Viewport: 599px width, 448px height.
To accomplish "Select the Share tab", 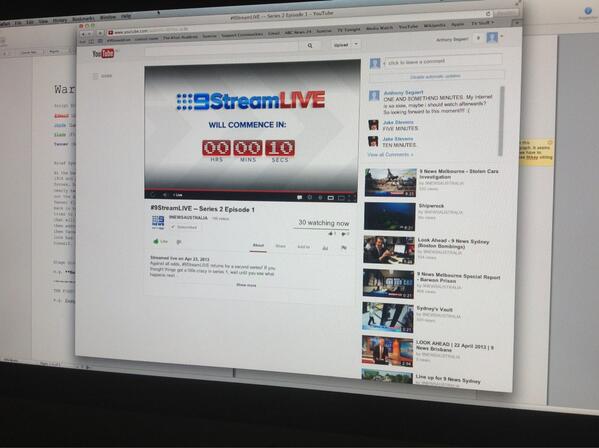I will pos(281,246).
